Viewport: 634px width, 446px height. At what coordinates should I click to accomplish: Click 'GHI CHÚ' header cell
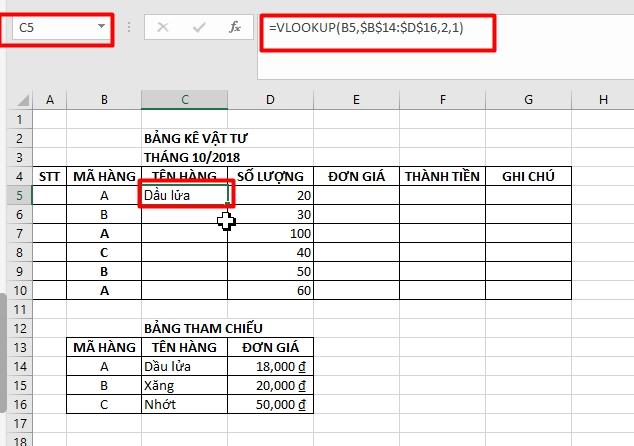pos(528,177)
